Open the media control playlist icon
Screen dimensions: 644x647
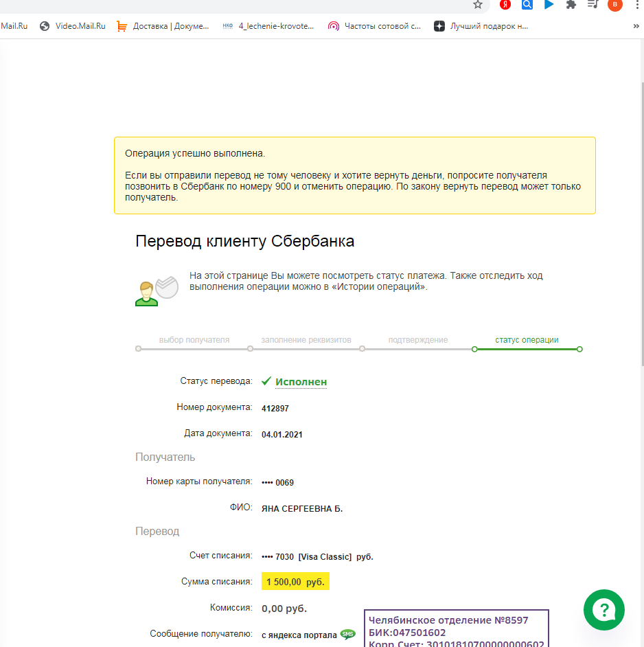593,5
